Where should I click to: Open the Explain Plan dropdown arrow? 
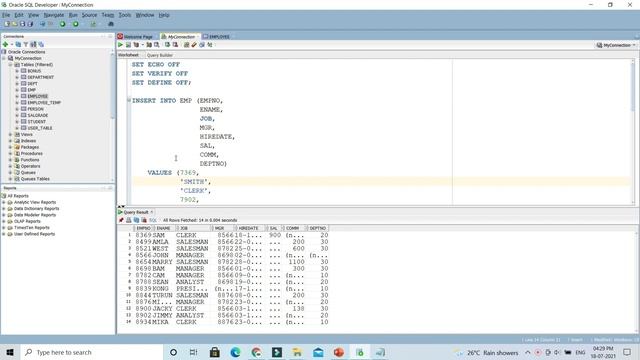click(x=142, y=45)
